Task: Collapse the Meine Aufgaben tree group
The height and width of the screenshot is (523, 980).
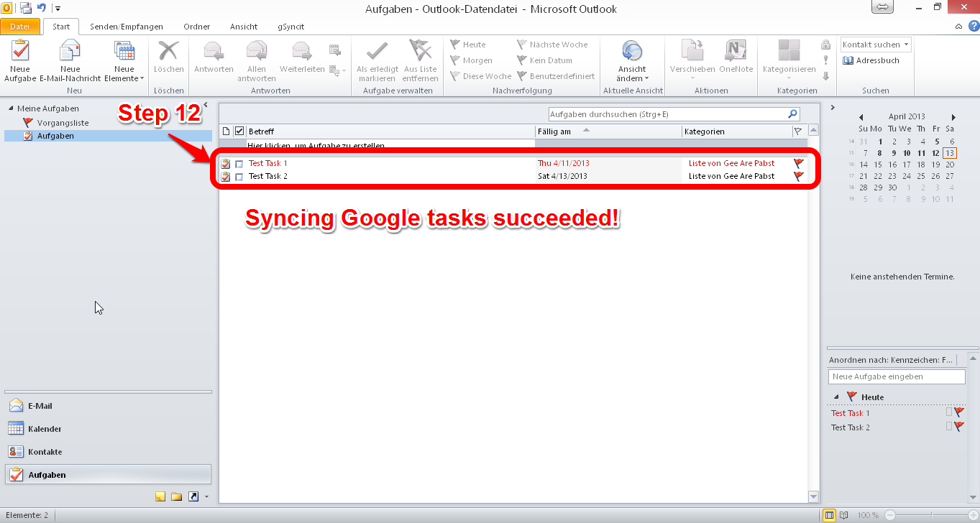Action: (11, 109)
